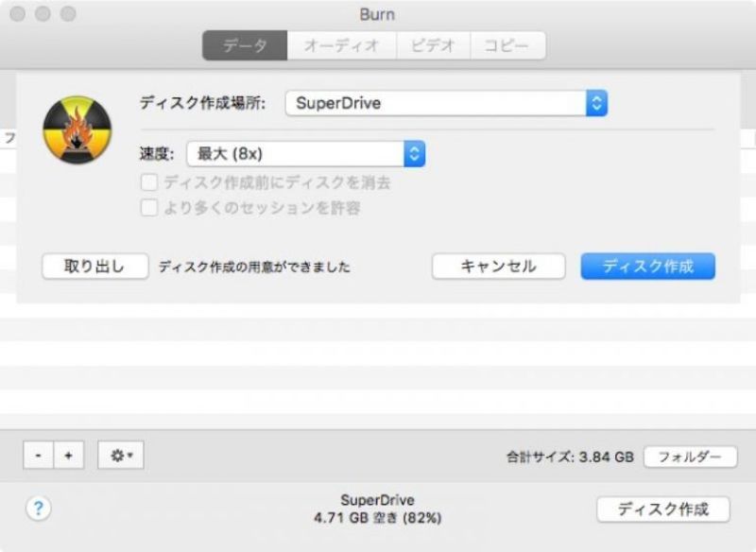Click the bottom ディスク作成 button
756x552 pixels.
pyautogui.click(x=661, y=508)
